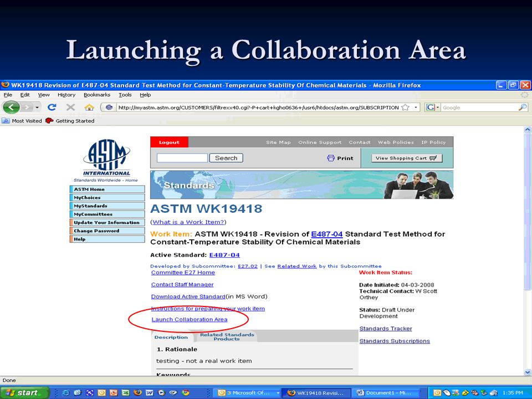Open the Most Visited bookmarks folder
The image size is (532, 399).
pos(22,121)
